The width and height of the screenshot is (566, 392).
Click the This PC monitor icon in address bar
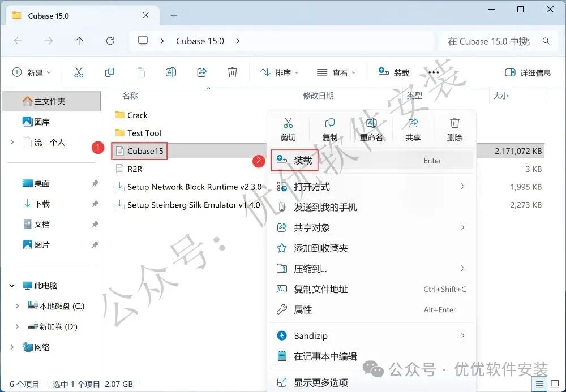click(143, 41)
